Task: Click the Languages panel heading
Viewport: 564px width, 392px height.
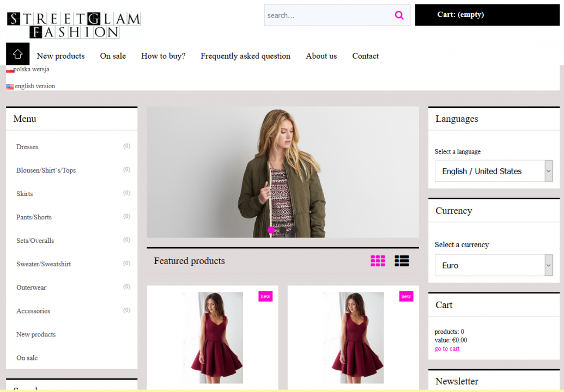Action: coord(457,119)
